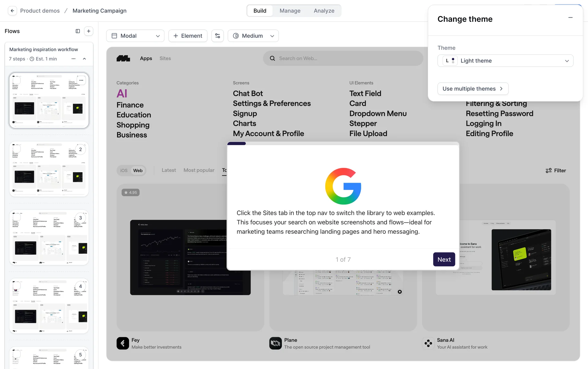Switch to the Manage tab

tap(290, 11)
